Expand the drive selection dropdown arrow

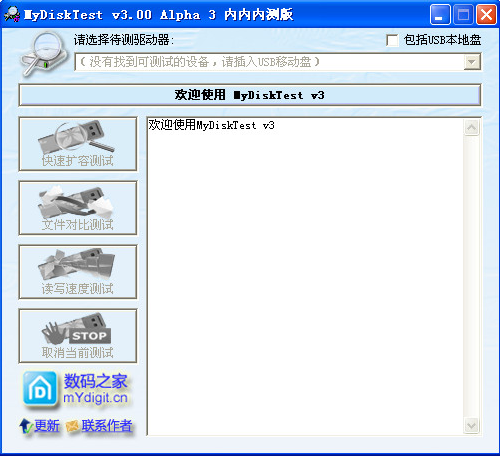[472, 62]
